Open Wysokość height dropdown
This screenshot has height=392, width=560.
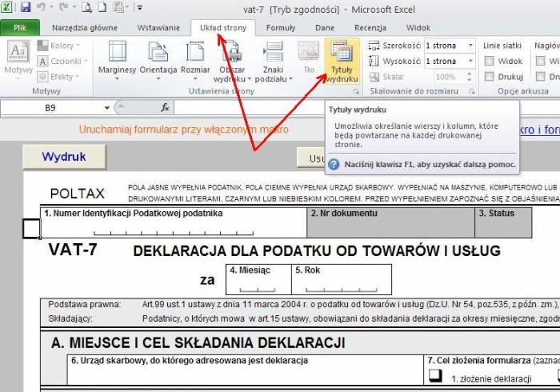point(470,61)
